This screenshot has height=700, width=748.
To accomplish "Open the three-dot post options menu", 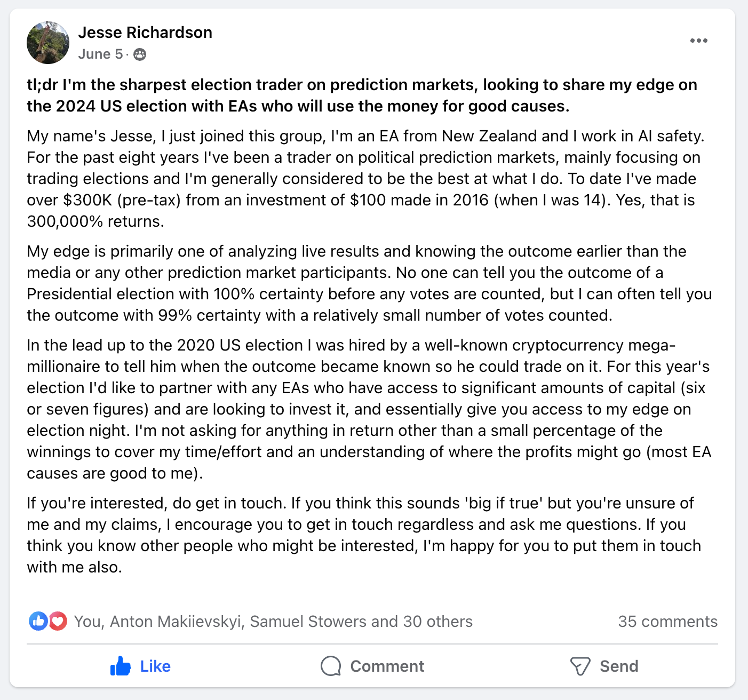I will pyautogui.click(x=698, y=41).
